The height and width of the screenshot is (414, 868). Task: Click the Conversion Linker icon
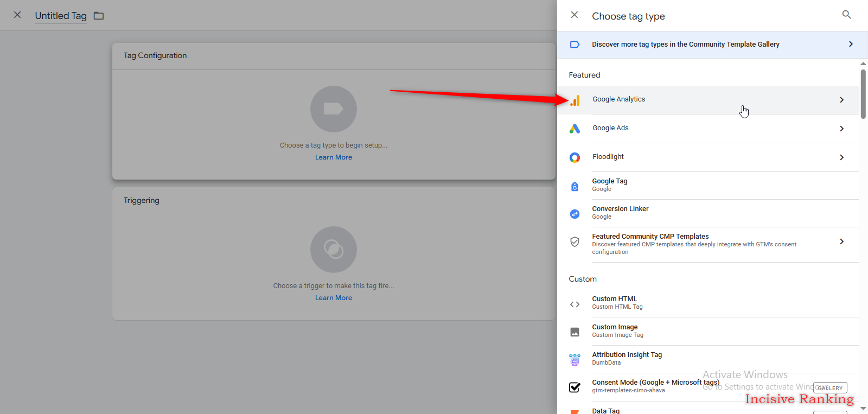tap(575, 214)
